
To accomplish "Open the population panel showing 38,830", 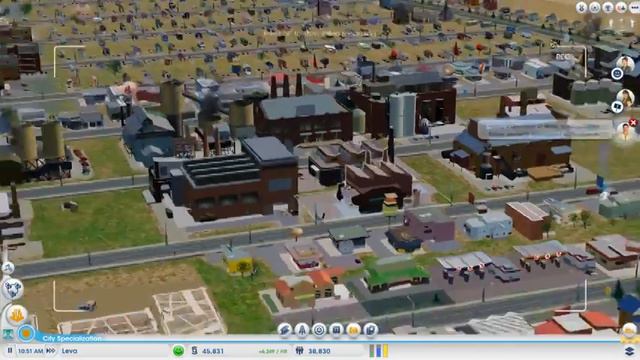I will coord(313,351).
